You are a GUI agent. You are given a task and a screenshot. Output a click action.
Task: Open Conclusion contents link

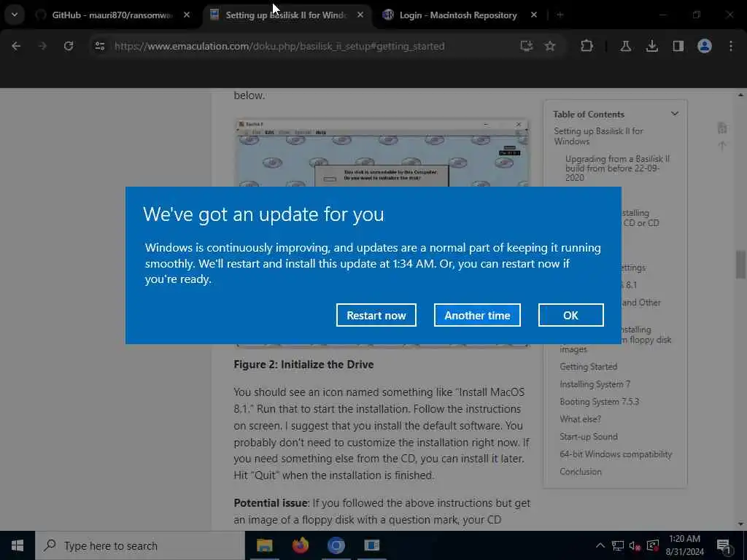[x=580, y=472]
